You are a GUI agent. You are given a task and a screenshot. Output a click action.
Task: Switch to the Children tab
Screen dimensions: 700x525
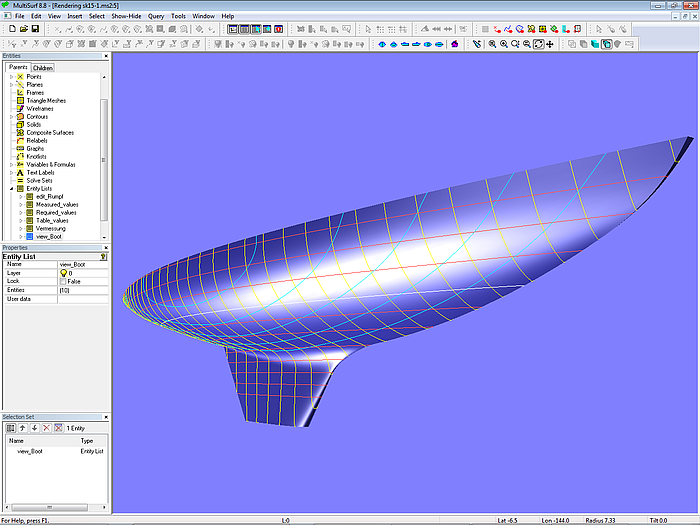point(43,68)
